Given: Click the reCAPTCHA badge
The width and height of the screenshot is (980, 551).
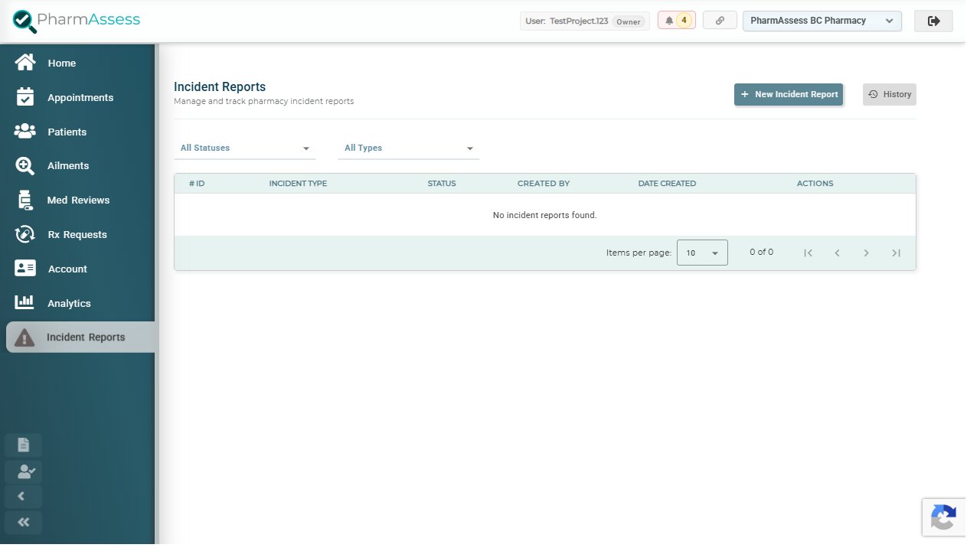Looking at the screenshot, I should click(x=943, y=517).
